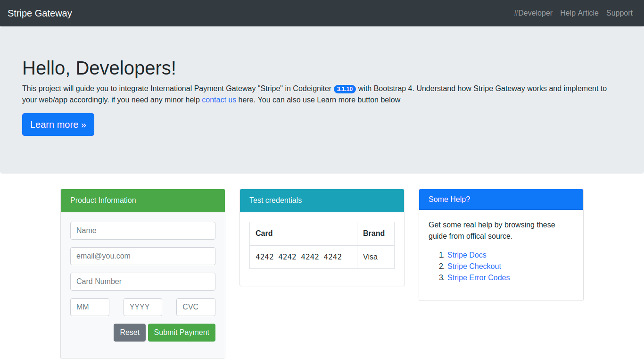Click the Visa brand cell
This screenshot has width=644, height=359.
376,257
